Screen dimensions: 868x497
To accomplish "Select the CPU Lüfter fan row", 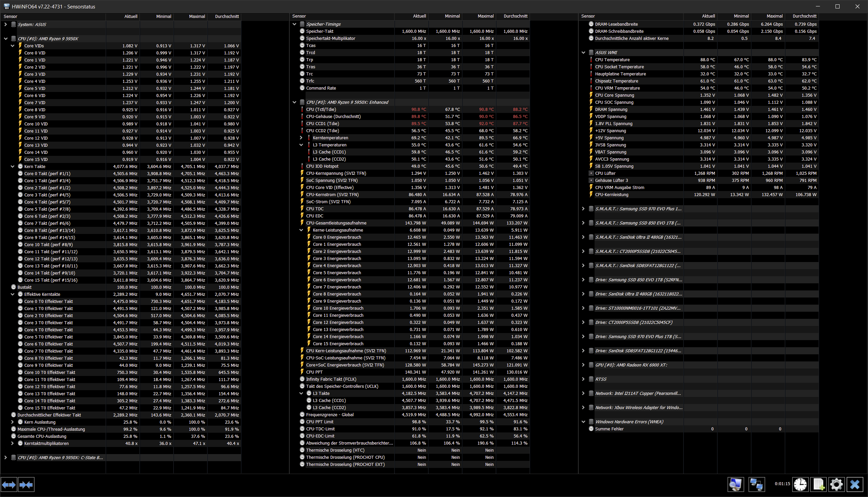I will point(605,173).
